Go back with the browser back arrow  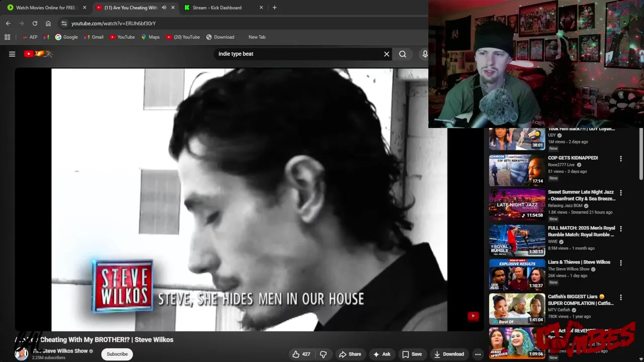(8, 23)
